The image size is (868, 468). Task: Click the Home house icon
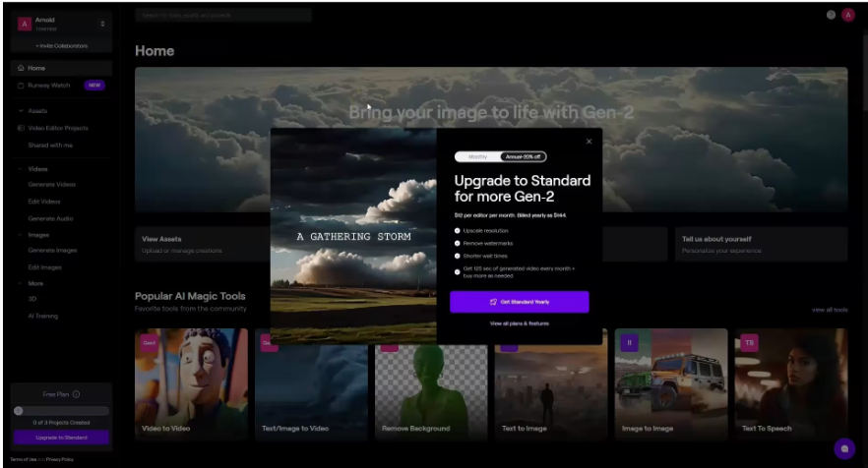coord(21,68)
